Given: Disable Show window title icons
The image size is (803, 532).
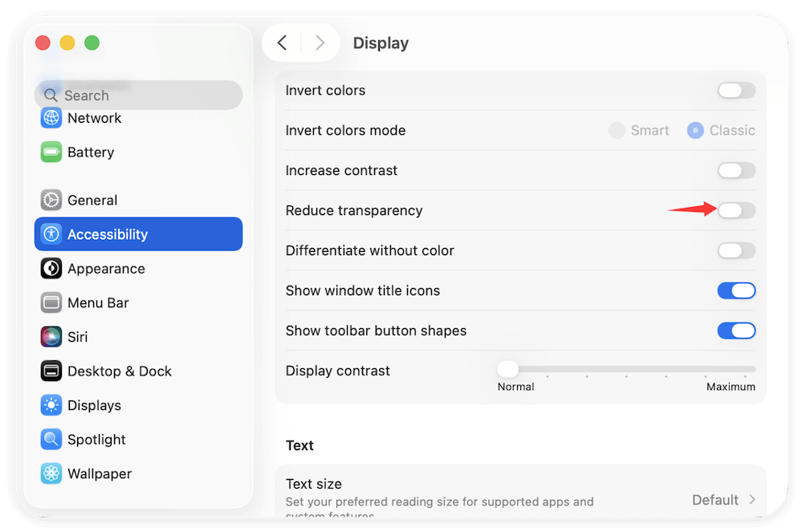Looking at the screenshot, I should [x=736, y=290].
